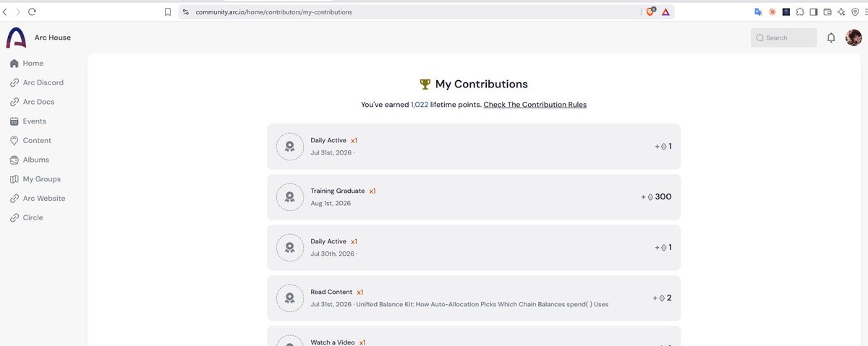Toggle the browser sidebar panel

click(x=814, y=12)
